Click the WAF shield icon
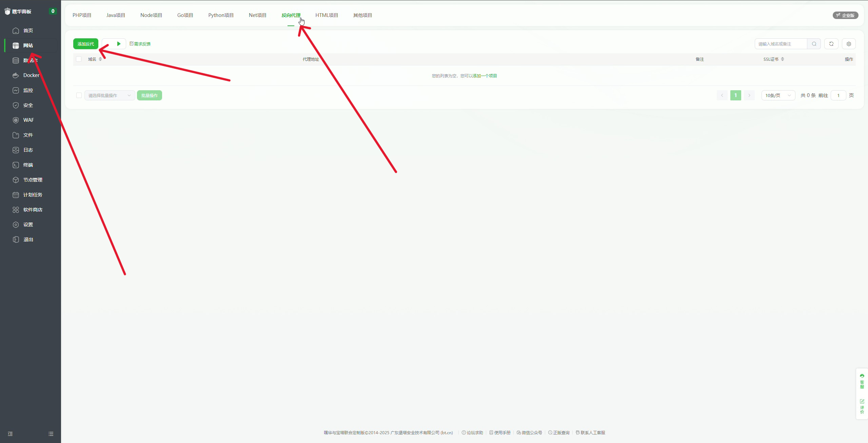Viewport: 868px width, 443px height. [16, 120]
